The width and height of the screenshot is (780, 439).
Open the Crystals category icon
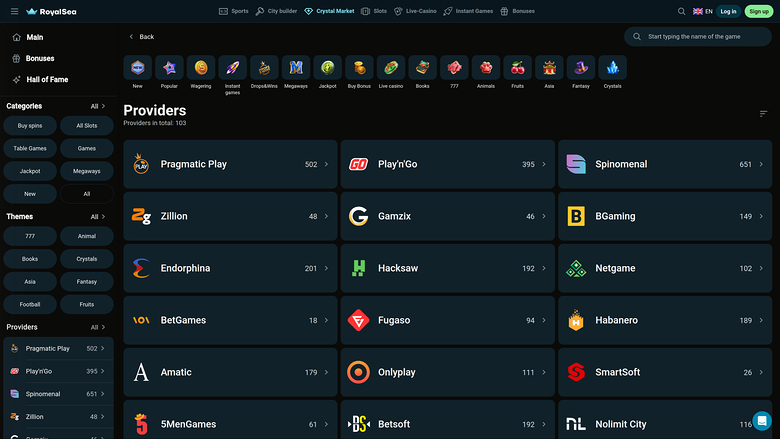click(613, 68)
